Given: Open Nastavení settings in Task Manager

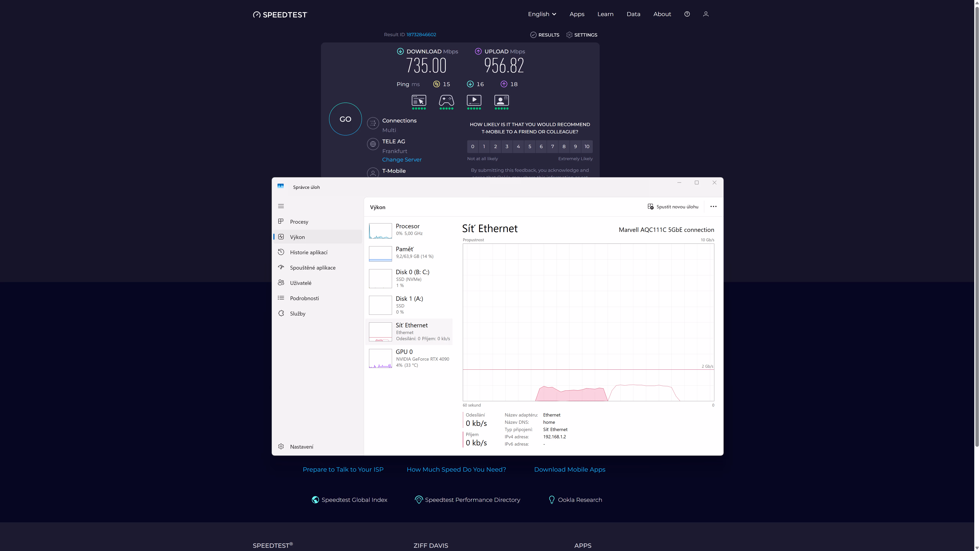Looking at the screenshot, I should (x=301, y=446).
